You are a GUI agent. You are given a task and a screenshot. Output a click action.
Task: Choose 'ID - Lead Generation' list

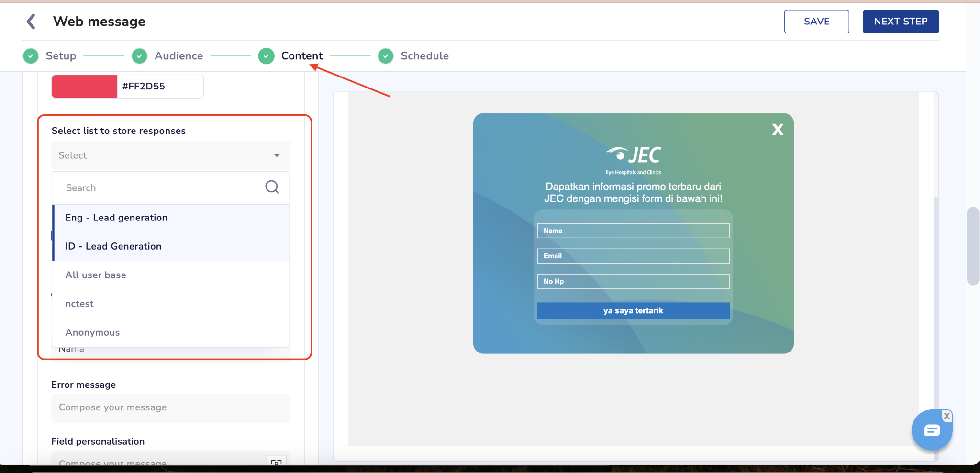(171, 246)
